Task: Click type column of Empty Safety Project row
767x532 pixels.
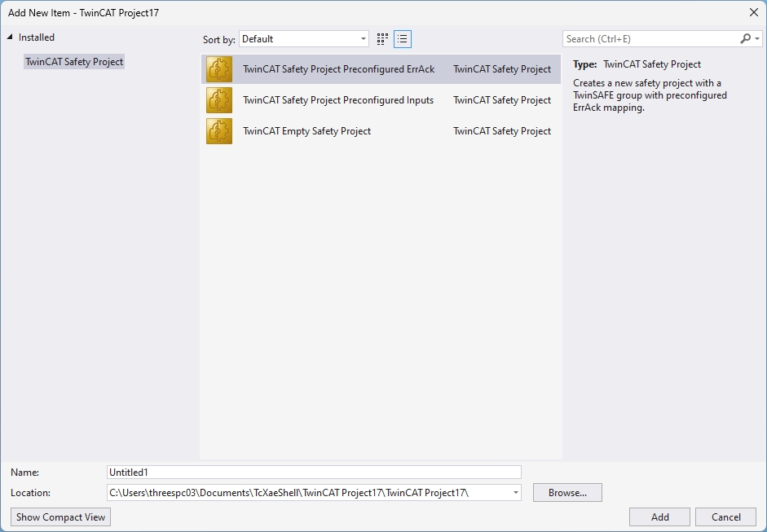Action: tap(502, 131)
